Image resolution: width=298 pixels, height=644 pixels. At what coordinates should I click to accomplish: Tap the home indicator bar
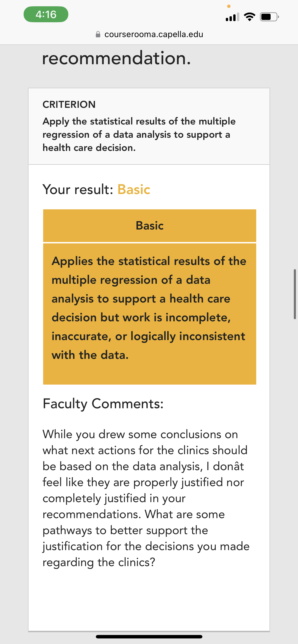tap(149, 637)
